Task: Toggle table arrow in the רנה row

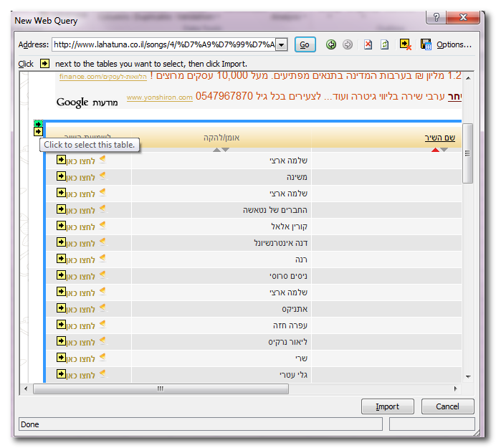Action: [61, 259]
